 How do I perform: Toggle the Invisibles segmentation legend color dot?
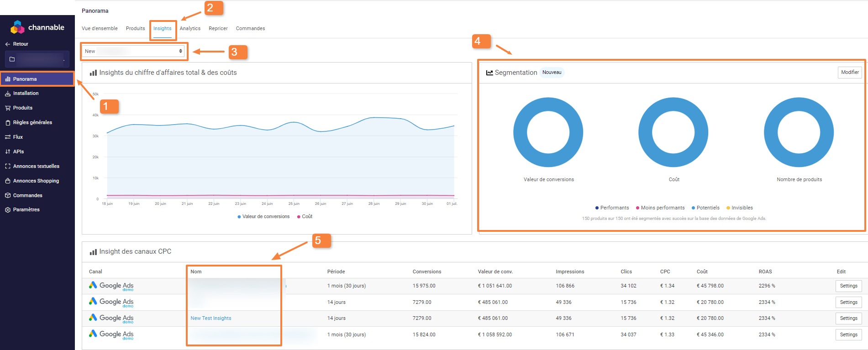click(728, 208)
